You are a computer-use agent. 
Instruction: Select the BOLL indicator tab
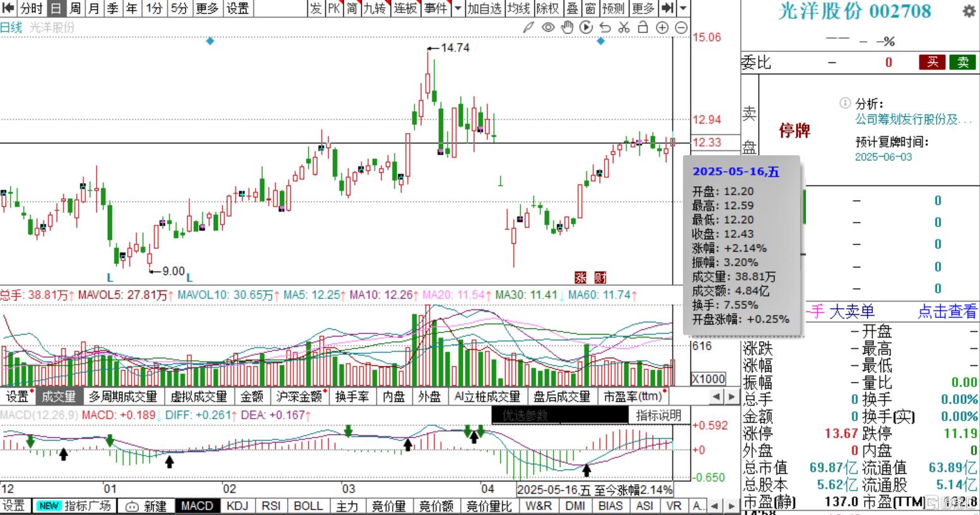click(308, 506)
